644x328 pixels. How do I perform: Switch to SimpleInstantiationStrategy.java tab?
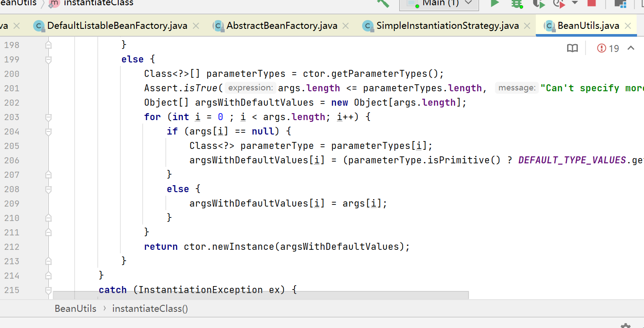[448, 26]
